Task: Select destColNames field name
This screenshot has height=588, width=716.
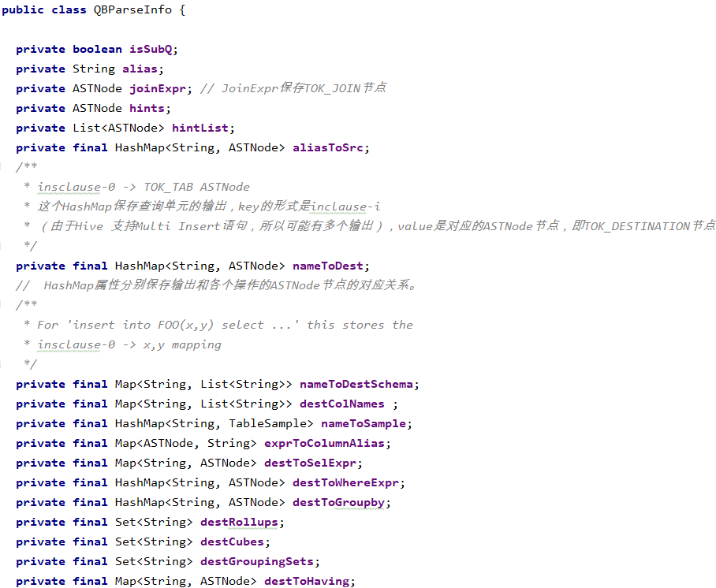Action: tap(342, 404)
